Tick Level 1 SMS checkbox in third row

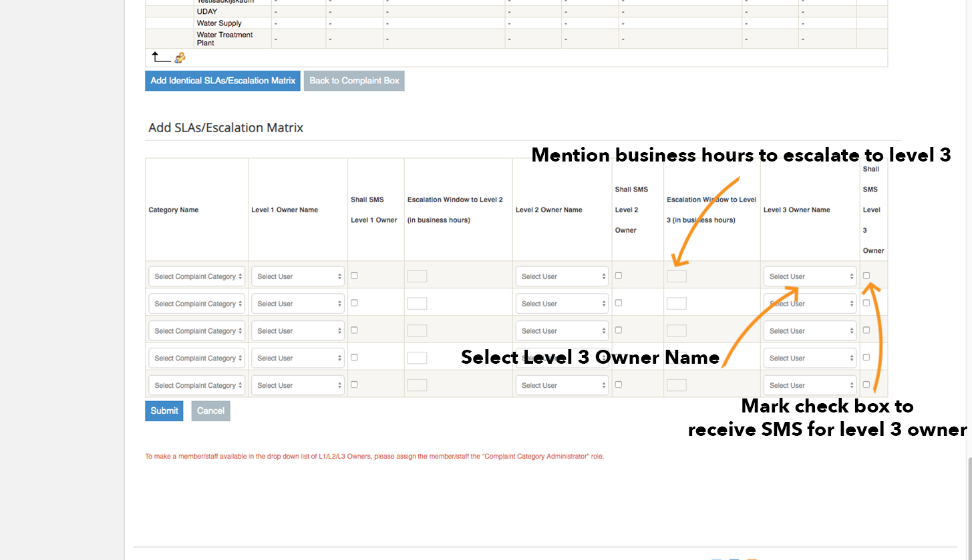click(x=354, y=330)
